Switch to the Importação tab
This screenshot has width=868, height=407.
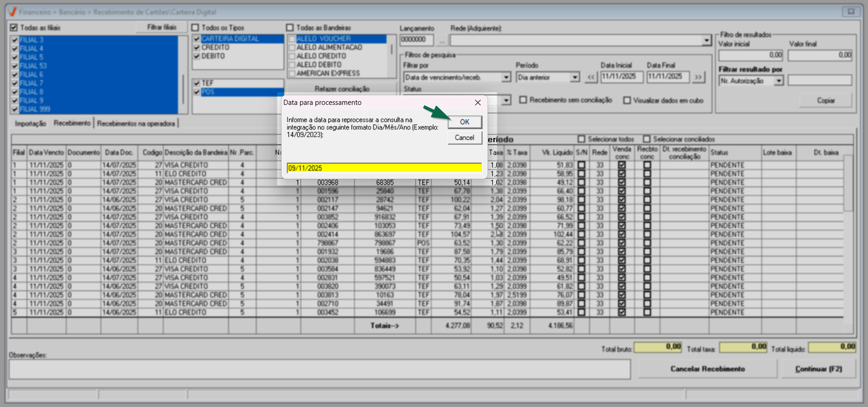point(31,123)
